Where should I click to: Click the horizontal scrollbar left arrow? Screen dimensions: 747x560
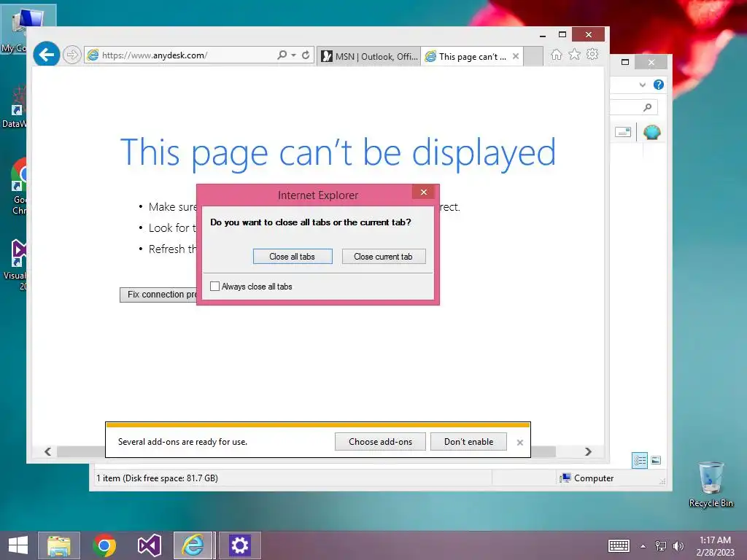tap(47, 451)
